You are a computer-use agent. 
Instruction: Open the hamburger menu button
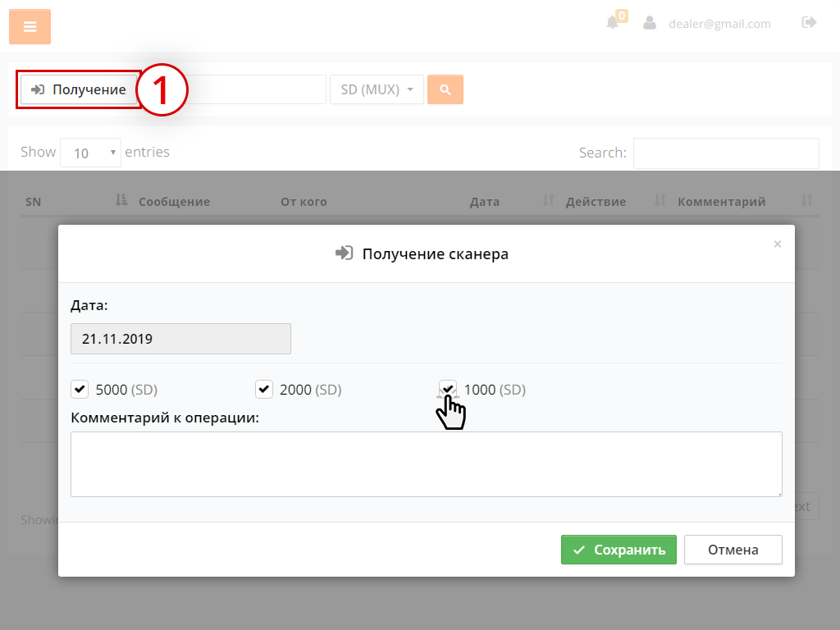pos(30,27)
